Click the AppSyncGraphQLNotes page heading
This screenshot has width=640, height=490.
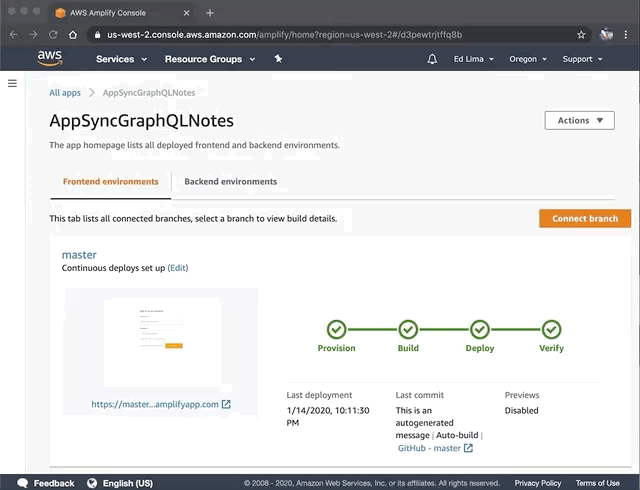(x=142, y=121)
